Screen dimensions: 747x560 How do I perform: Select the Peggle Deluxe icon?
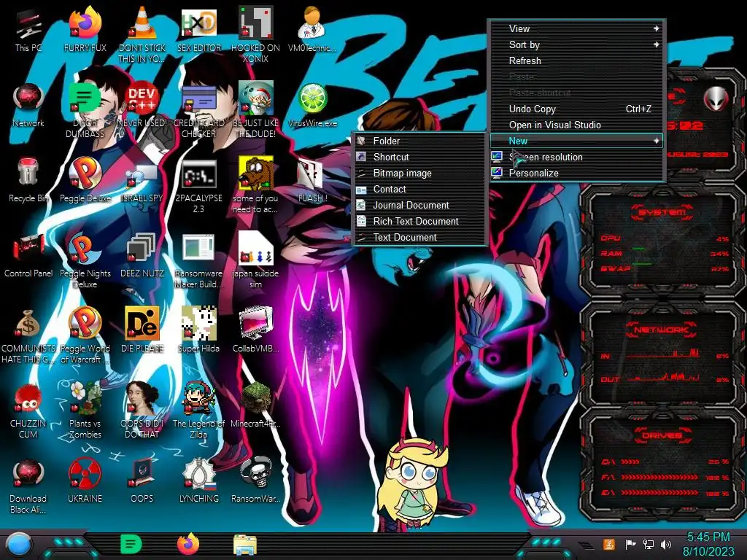click(x=85, y=181)
